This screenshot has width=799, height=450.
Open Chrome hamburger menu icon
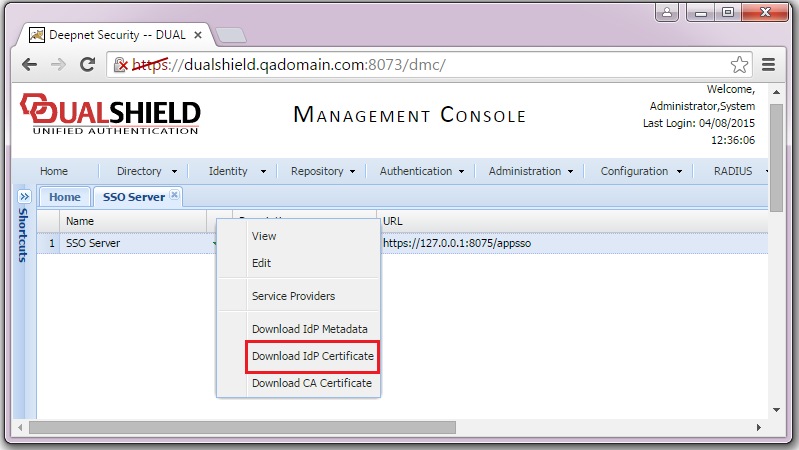click(x=769, y=65)
